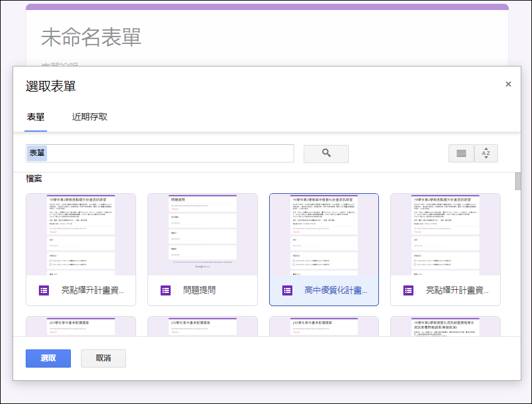Click the search magnifier icon

click(326, 153)
